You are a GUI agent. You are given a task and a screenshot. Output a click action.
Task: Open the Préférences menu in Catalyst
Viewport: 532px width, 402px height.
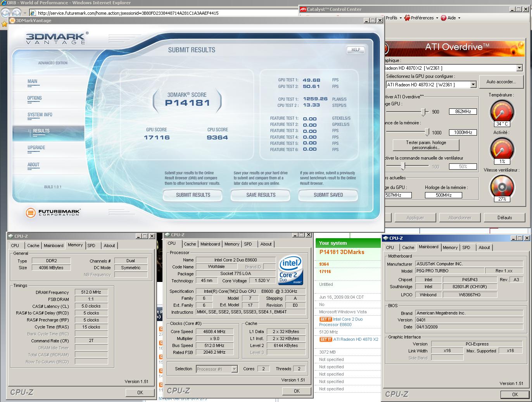coord(421,18)
